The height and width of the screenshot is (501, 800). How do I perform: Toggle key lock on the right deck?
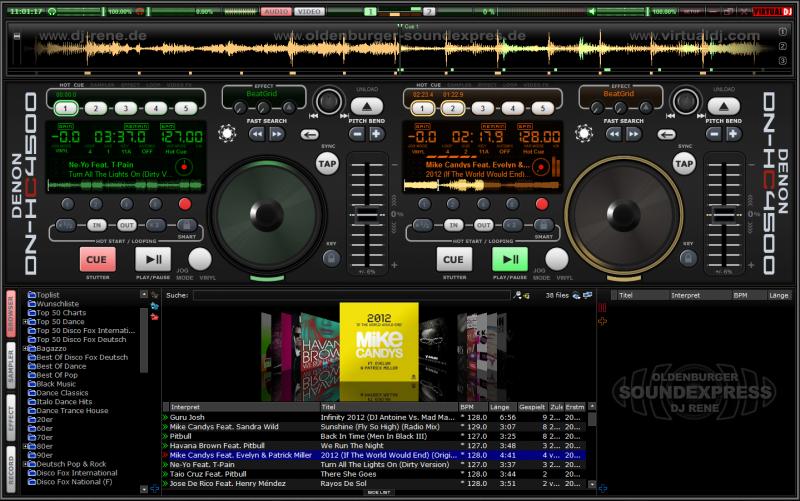point(688,258)
